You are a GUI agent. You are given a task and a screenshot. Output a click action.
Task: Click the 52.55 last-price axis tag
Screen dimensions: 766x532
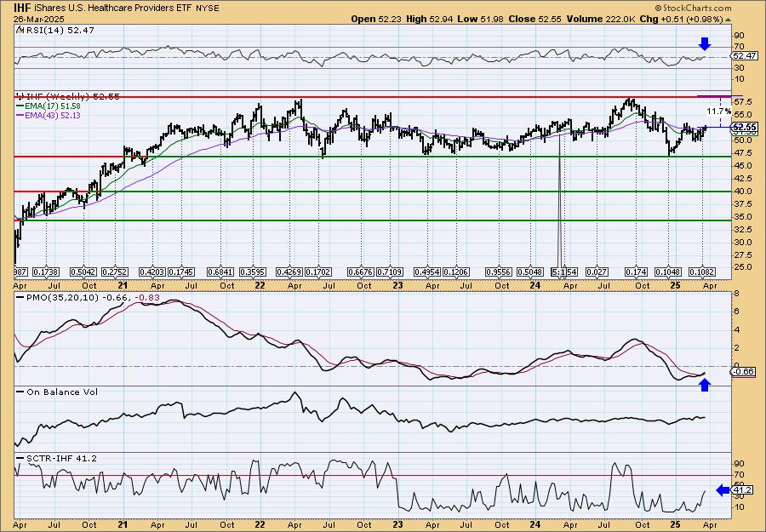click(x=746, y=127)
